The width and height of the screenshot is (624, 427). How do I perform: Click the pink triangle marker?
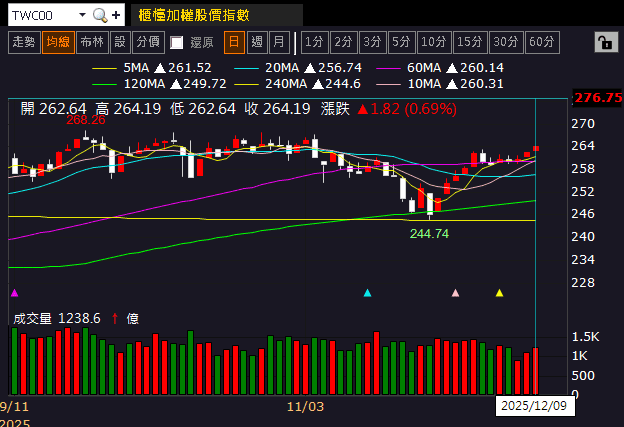coord(455,293)
